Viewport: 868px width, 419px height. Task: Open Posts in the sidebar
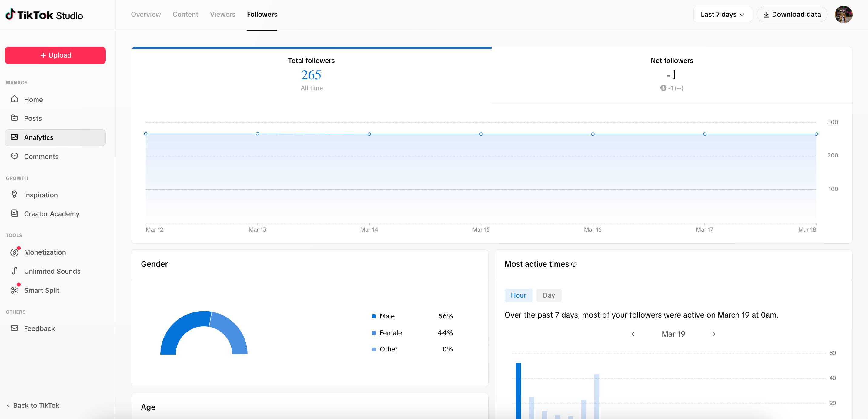(55, 118)
